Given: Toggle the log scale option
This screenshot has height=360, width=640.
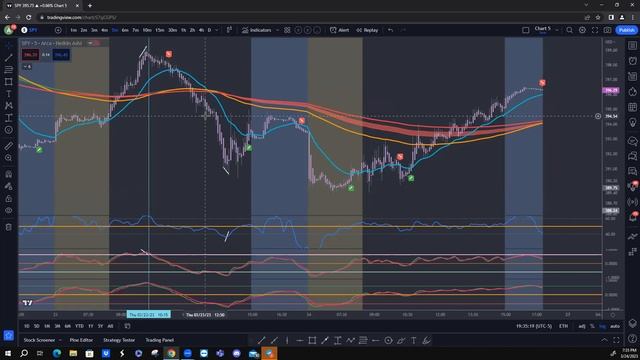Looking at the screenshot, I should 602,326.
